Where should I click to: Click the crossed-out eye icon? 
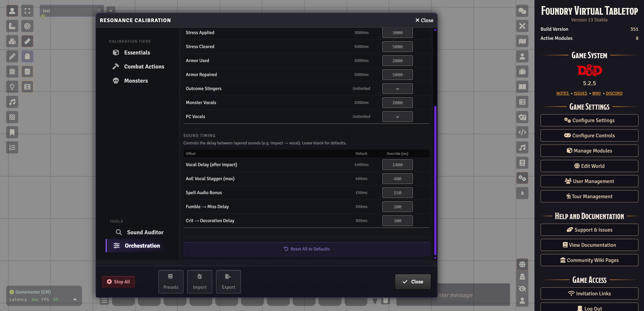coord(522,289)
